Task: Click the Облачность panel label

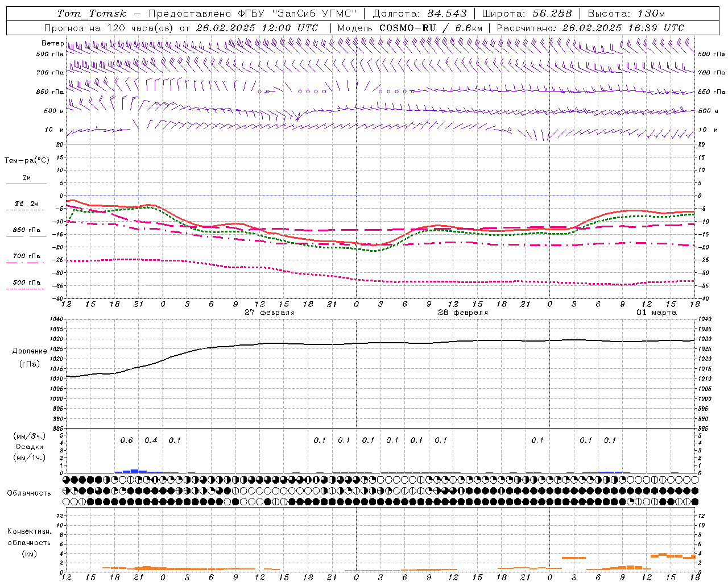Action: click(29, 493)
